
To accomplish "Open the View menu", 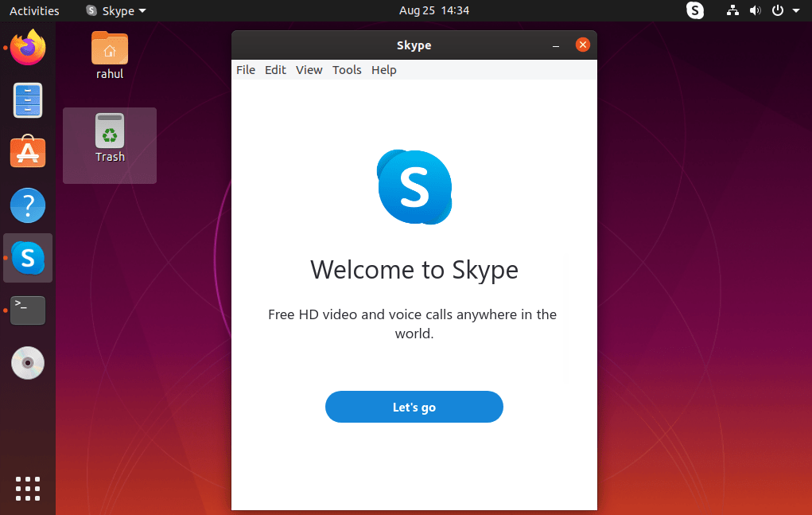I will click(x=309, y=70).
